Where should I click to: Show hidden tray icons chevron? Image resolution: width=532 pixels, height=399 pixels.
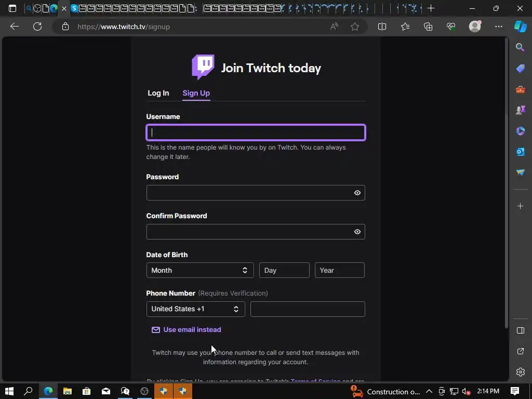pyautogui.click(x=429, y=391)
